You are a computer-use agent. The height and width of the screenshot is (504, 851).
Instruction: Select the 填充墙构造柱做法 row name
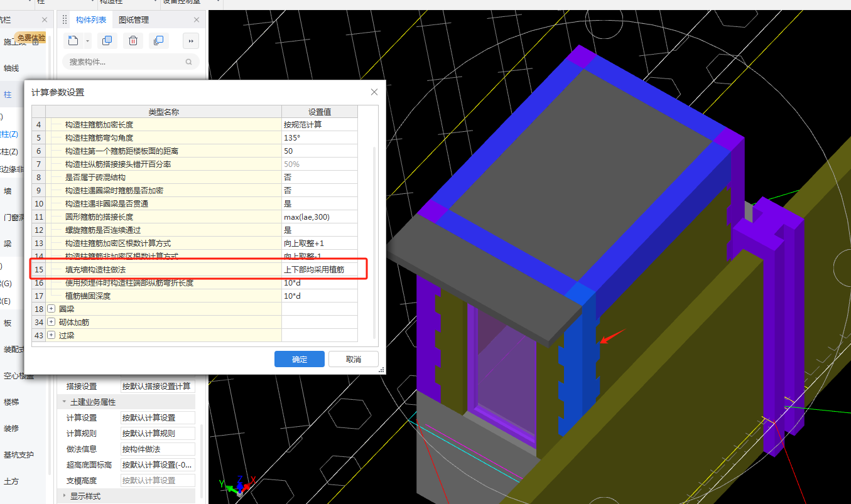pyautogui.click(x=95, y=269)
